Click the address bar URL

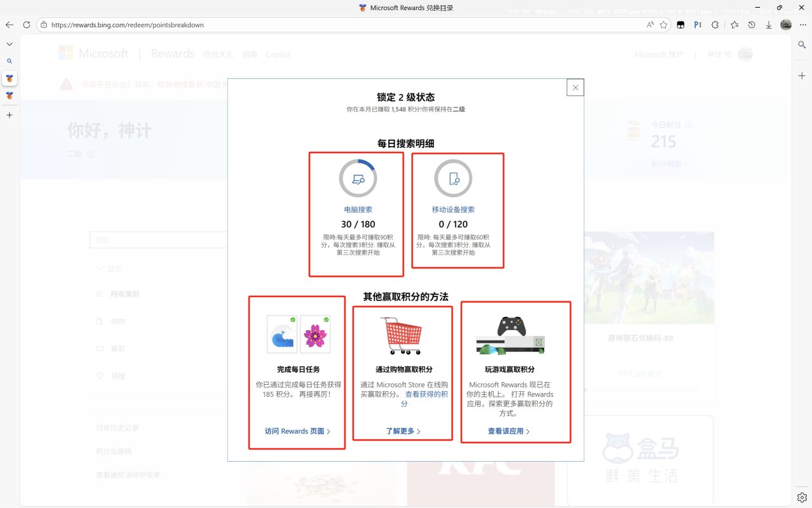click(x=128, y=25)
